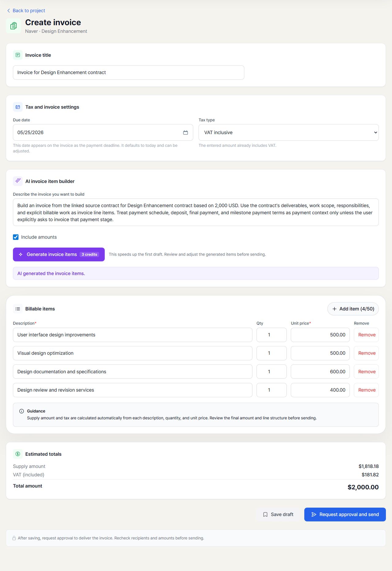Edit unit price for Visual design optimization
The image size is (392, 571).
(x=320, y=353)
